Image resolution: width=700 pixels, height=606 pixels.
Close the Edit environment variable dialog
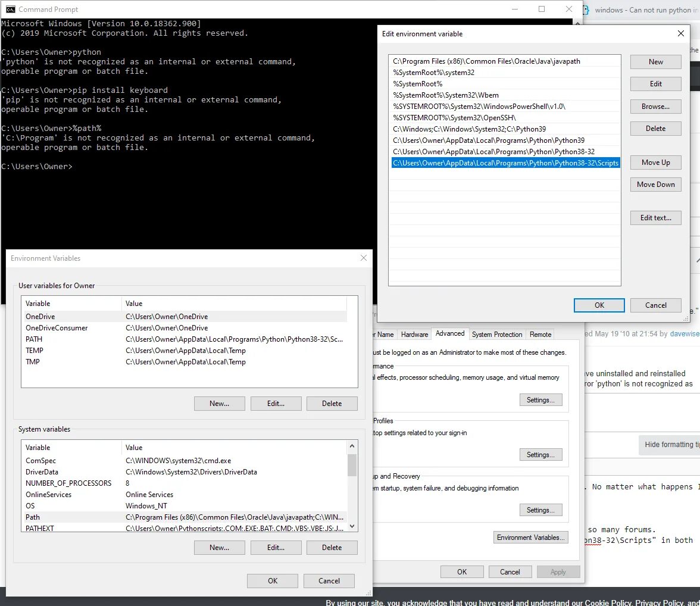[x=680, y=33]
